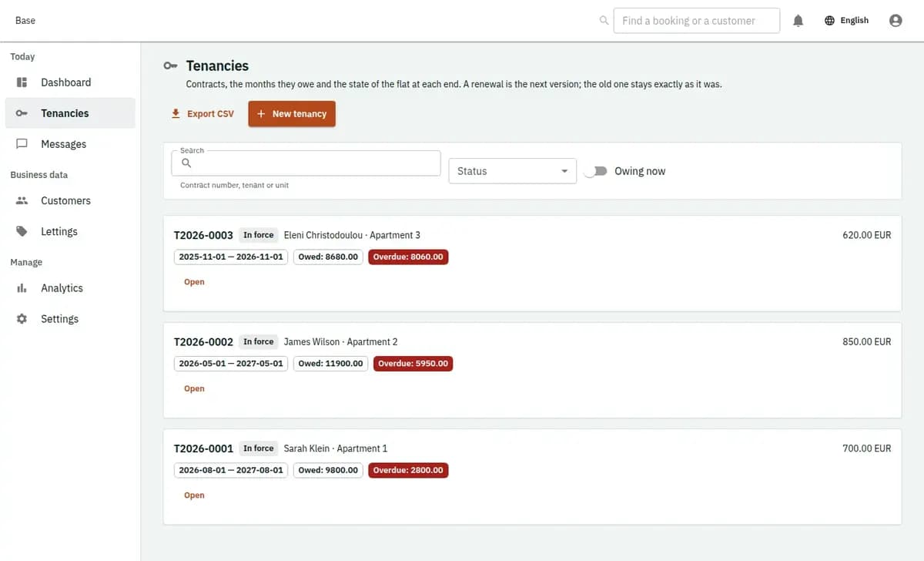
Task: Click the 700.00 EUR rent amount
Action: (x=866, y=448)
